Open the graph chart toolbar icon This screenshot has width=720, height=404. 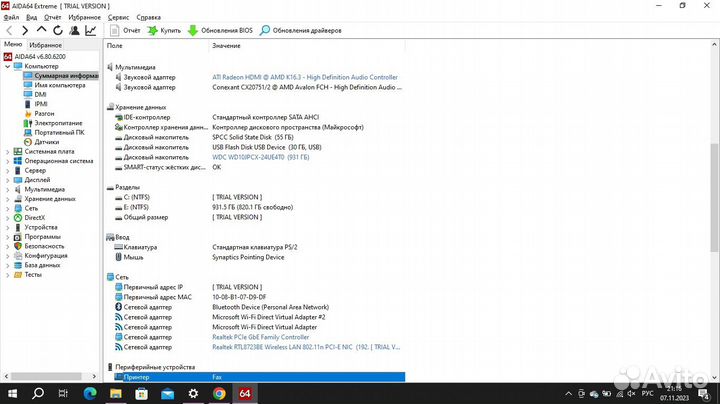(90, 31)
